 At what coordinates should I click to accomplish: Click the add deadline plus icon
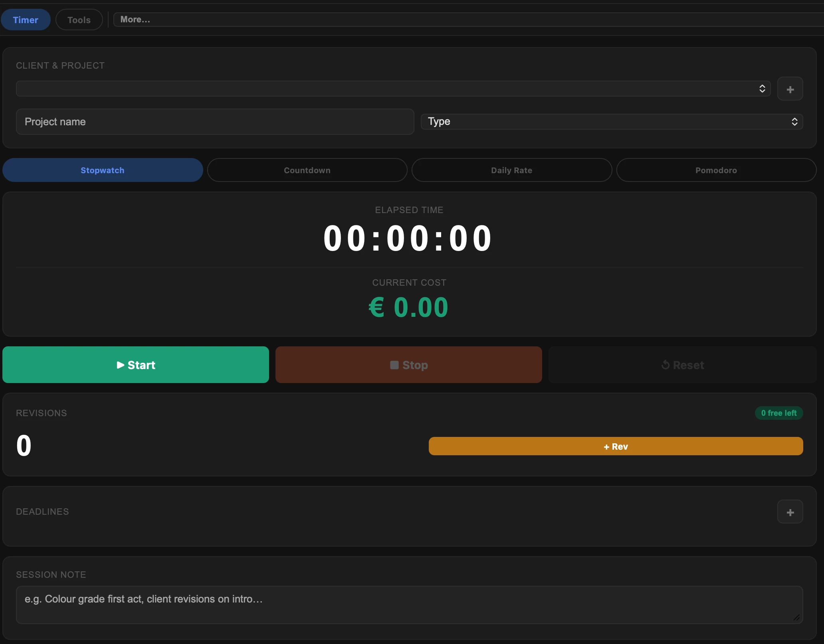point(790,512)
